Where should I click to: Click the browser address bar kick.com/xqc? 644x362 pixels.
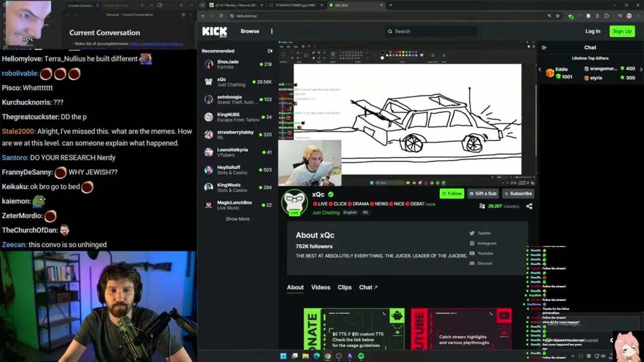387,16
